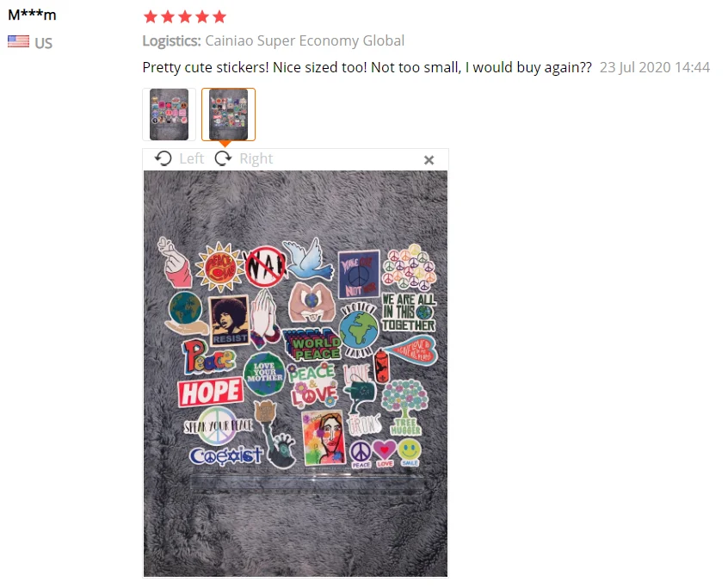Select the highlighted second review thumbnail

228,115
